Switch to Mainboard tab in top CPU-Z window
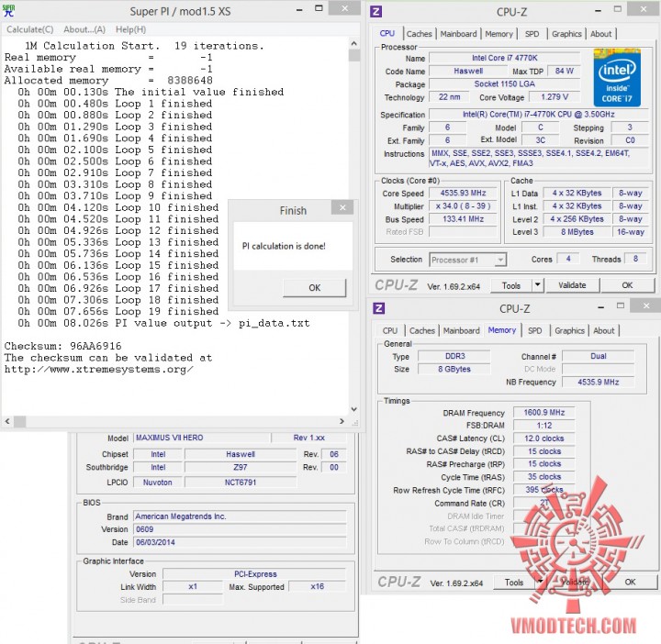The height and width of the screenshot is (644, 661). [459, 34]
